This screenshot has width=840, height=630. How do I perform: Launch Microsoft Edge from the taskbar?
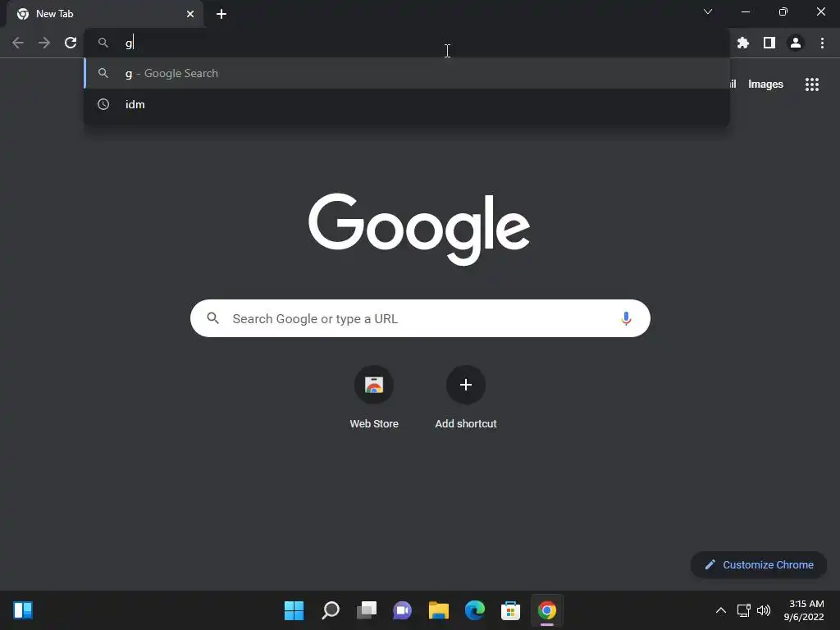[475, 610]
